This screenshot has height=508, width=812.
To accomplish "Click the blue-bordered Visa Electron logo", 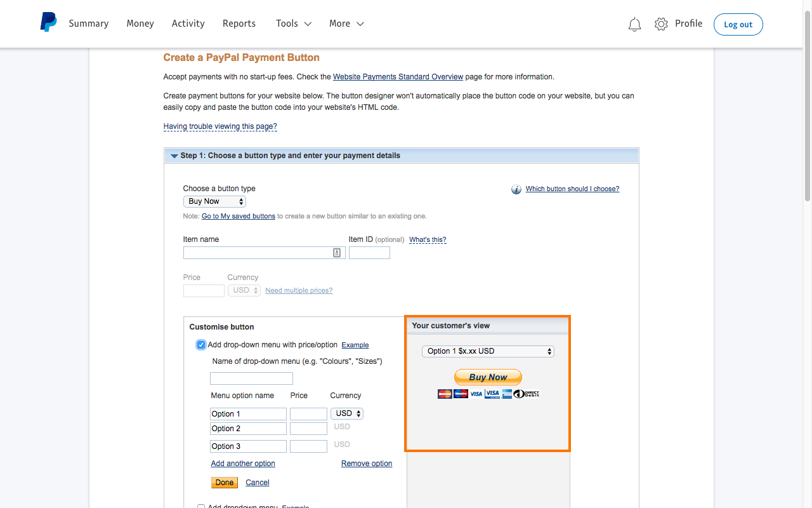I will point(492,394).
